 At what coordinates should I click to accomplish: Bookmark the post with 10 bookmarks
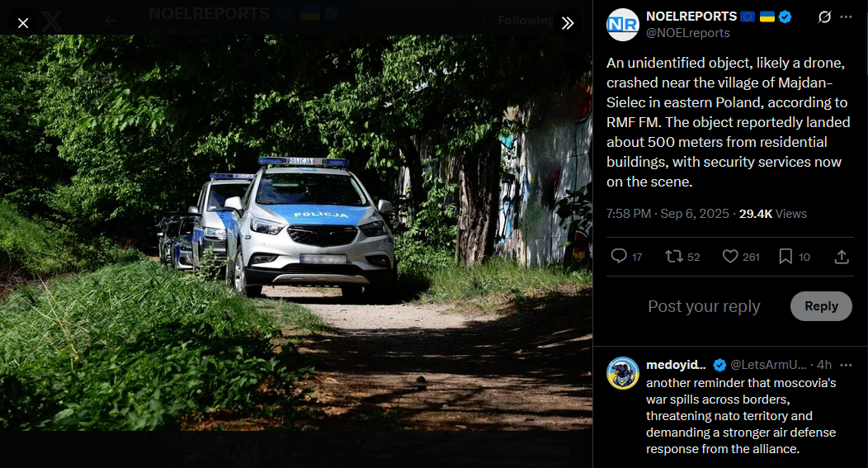click(795, 257)
